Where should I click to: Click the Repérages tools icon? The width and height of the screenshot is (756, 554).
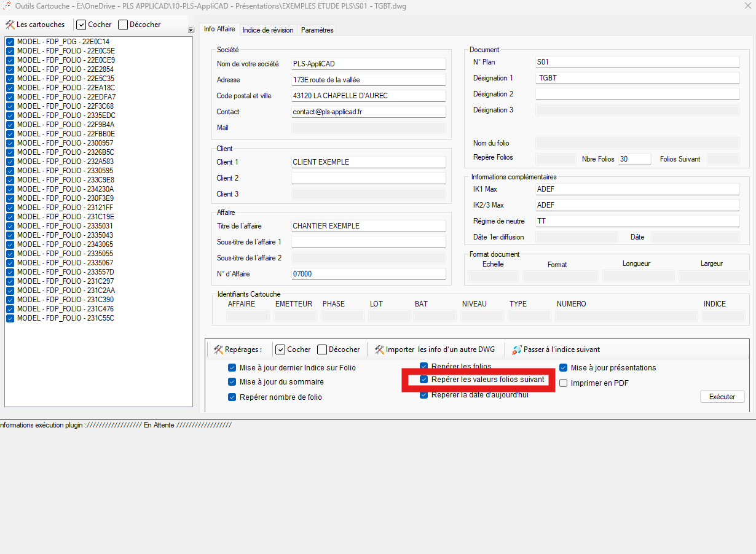click(218, 349)
